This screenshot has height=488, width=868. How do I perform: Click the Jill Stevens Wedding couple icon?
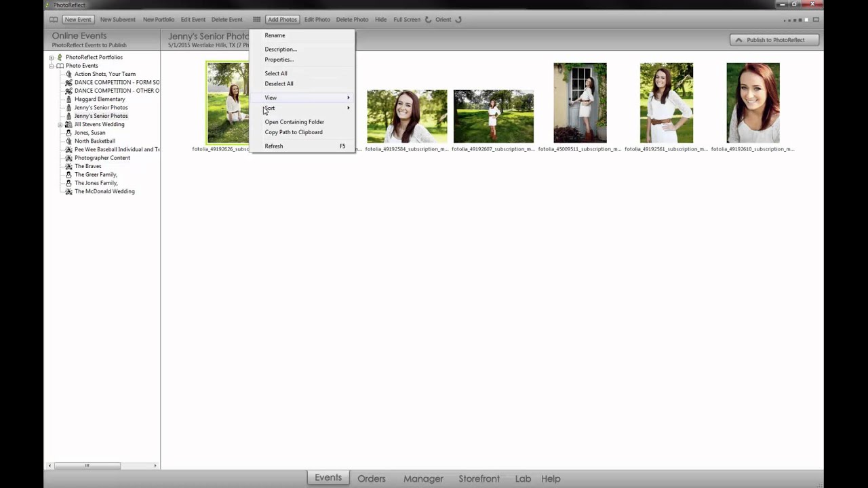[68, 125]
